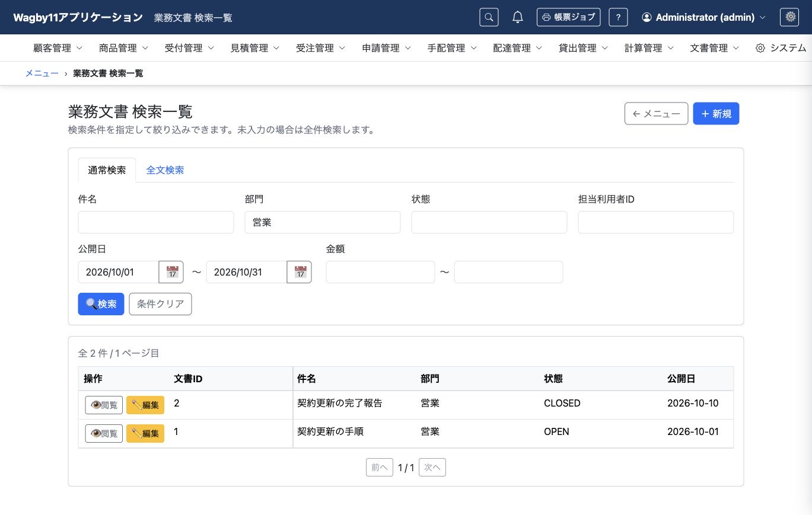Open the 計算管理 menu
812x515 pixels.
649,48
